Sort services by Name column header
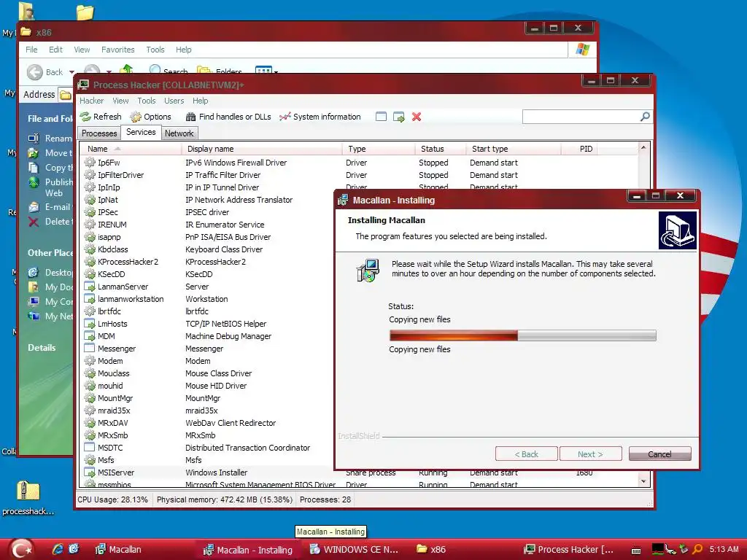Viewport: 747px width, 560px height. tap(131, 149)
